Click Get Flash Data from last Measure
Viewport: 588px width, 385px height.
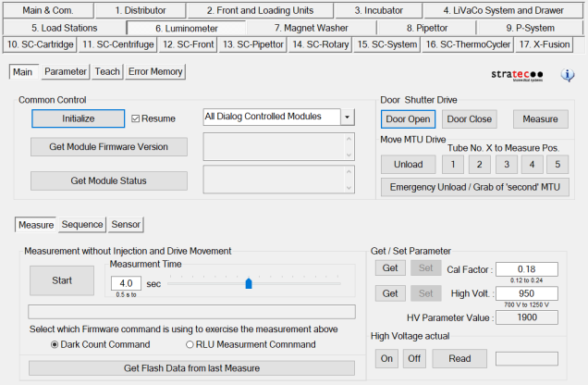pyautogui.click(x=192, y=368)
